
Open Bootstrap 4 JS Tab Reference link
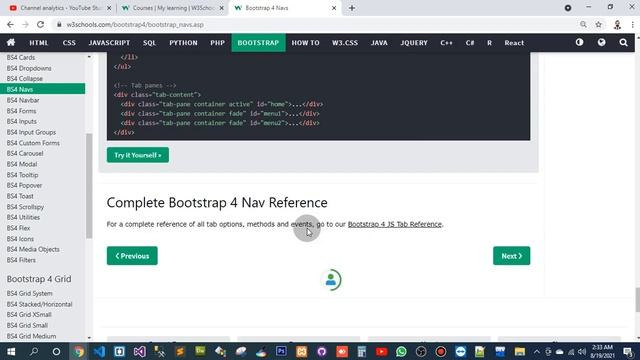point(395,224)
